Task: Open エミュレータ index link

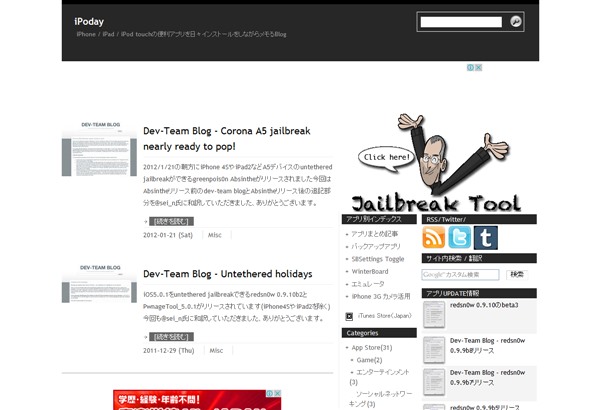Action: [x=367, y=284]
